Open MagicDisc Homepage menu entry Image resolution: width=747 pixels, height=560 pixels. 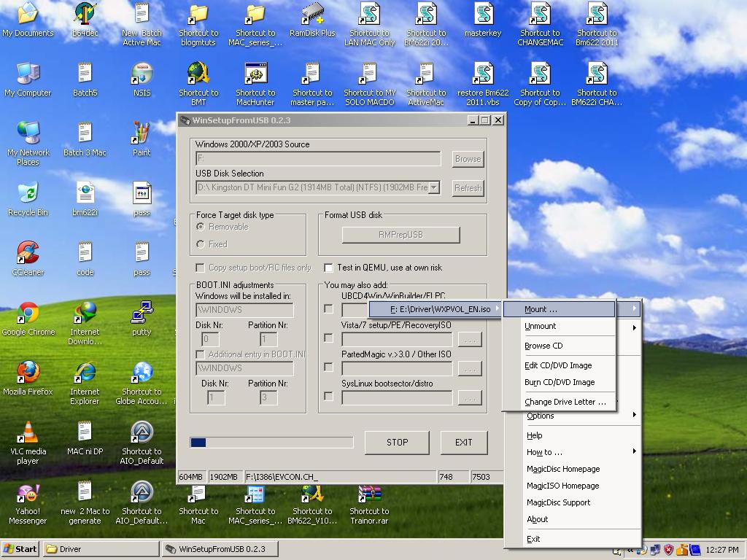tap(573, 469)
